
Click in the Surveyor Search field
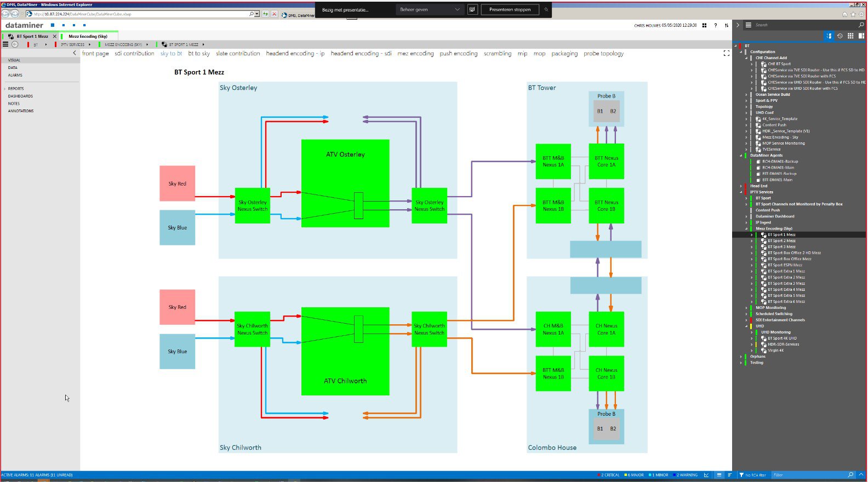(804, 25)
